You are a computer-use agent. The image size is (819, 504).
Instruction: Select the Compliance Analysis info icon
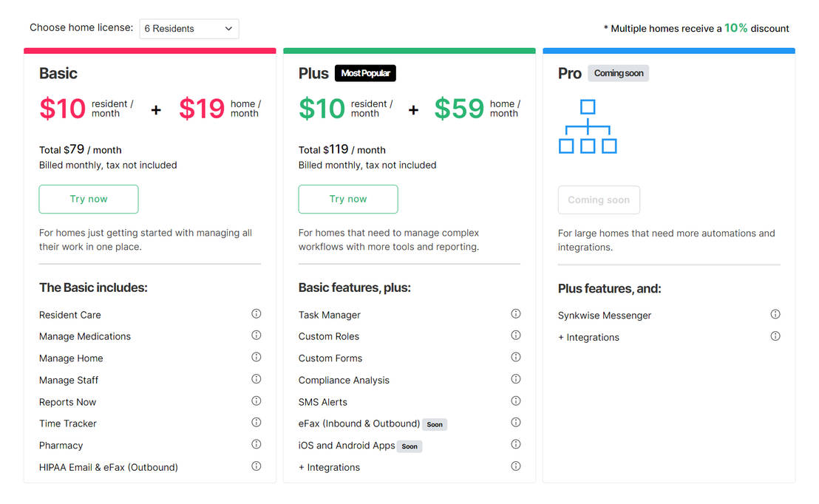pos(515,378)
